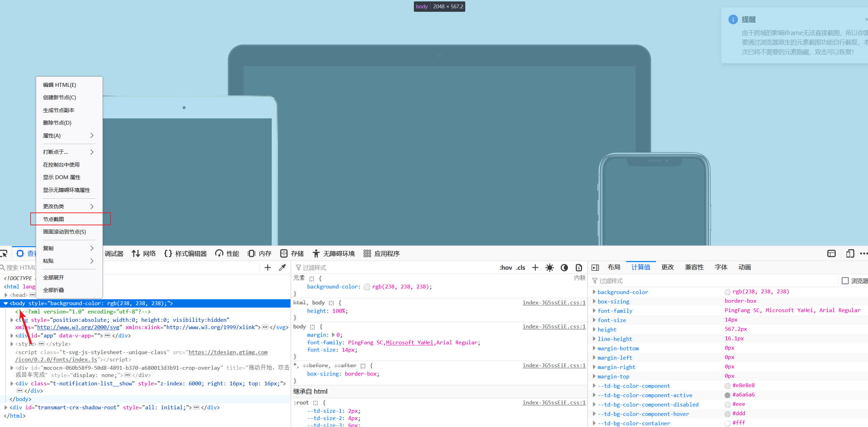Expand the head element node
This screenshot has height=427, width=868.
pyautogui.click(x=6, y=295)
